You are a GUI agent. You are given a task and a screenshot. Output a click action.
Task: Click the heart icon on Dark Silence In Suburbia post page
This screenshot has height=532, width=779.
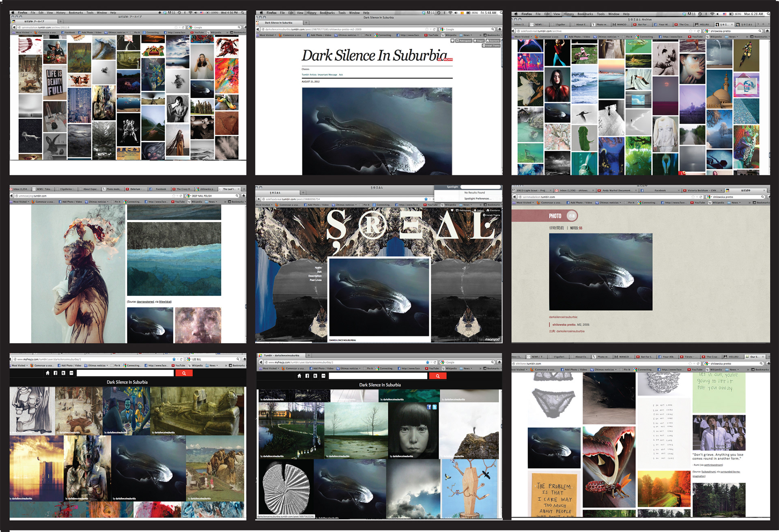tap(452, 41)
